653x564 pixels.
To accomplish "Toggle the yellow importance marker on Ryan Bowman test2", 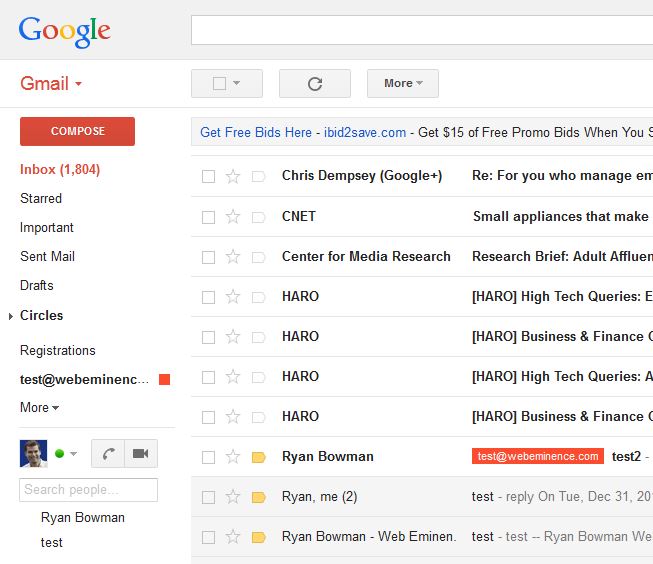I will pyautogui.click(x=259, y=457).
